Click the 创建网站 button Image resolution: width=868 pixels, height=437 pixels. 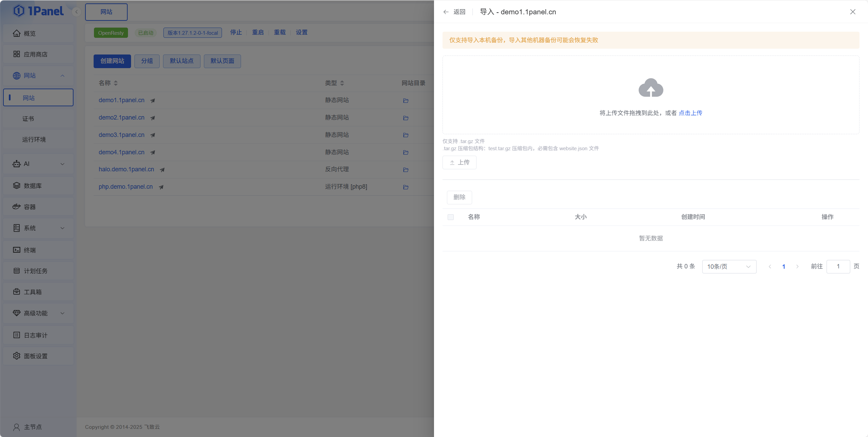(112, 61)
